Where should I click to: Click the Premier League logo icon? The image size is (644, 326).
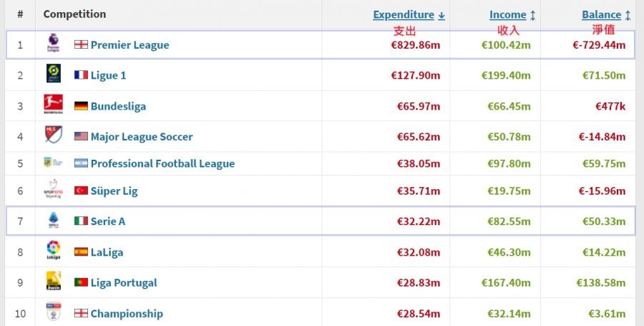(x=54, y=44)
